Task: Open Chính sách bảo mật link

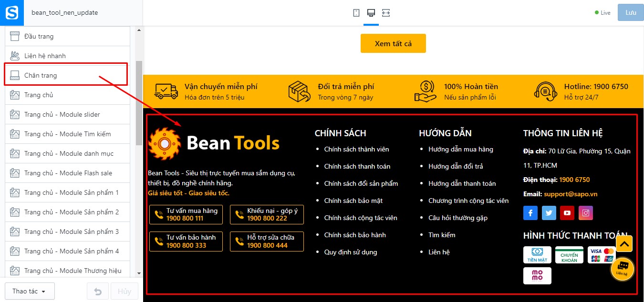Action: pos(353,201)
